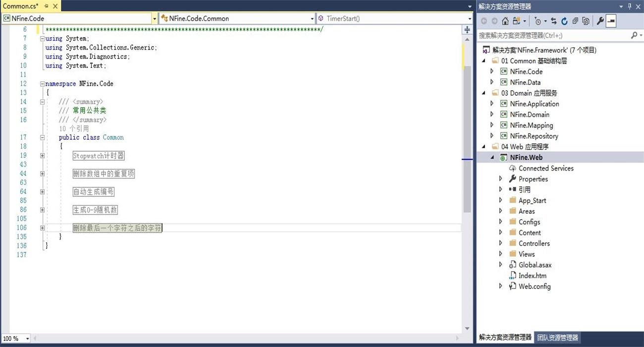Auto-hide pin for Solution Explorer panel
The height and width of the screenshot is (347, 644).
[x=630, y=6]
